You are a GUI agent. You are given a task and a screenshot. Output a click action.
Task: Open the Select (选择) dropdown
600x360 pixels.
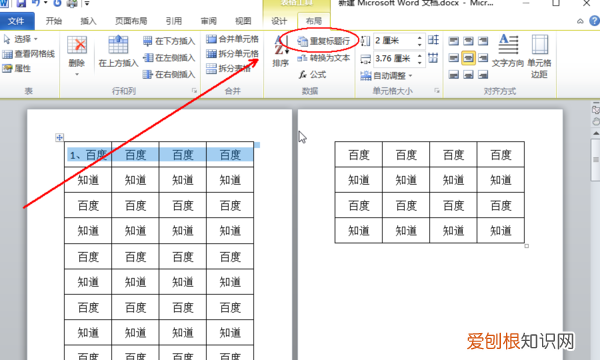click(x=20, y=39)
